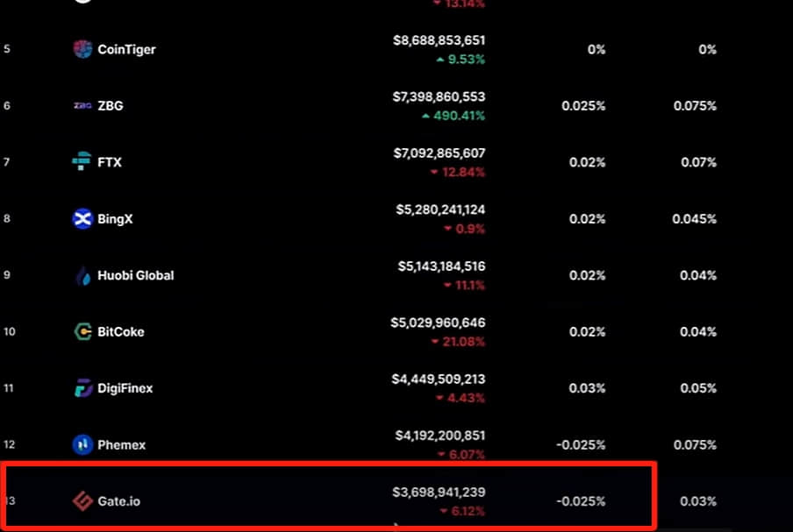The height and width of the screenshot is (532, 793).
Task: Click the BingX exchange logo
Action: pos(82,219)
